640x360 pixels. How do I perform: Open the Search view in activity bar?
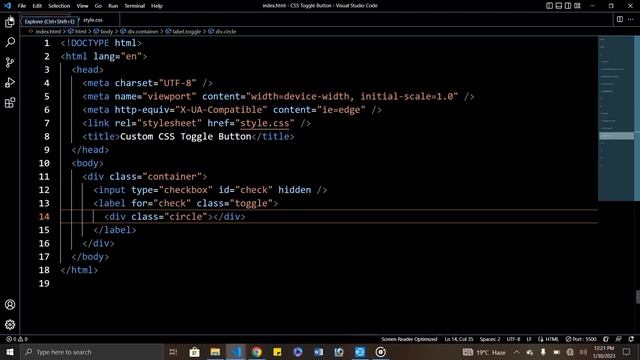(x=10, y=42)
